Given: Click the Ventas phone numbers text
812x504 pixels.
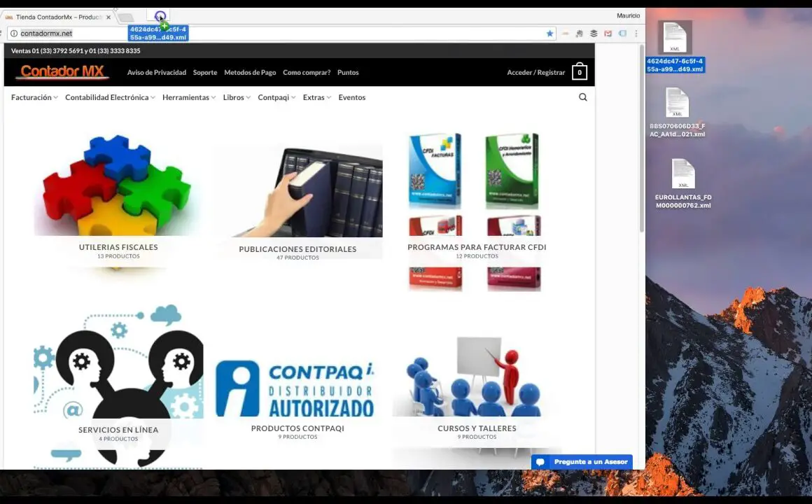Looking at the screenshot, I should 76,51.
